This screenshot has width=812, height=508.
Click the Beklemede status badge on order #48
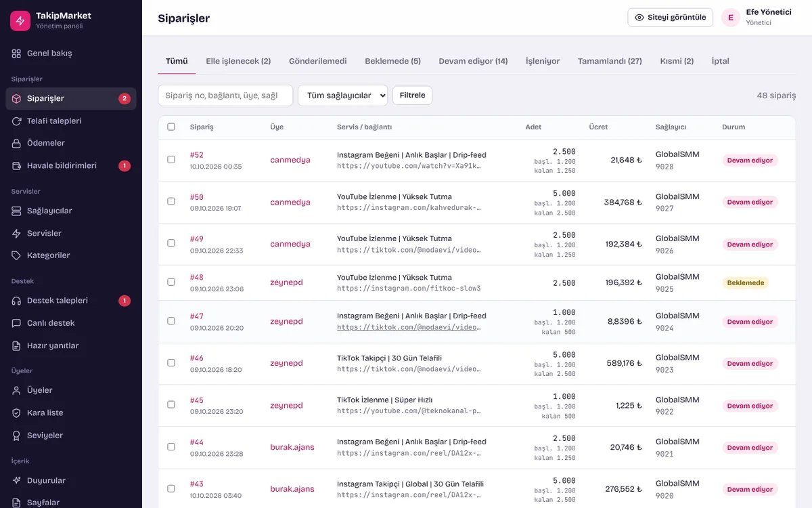(746, 283)
